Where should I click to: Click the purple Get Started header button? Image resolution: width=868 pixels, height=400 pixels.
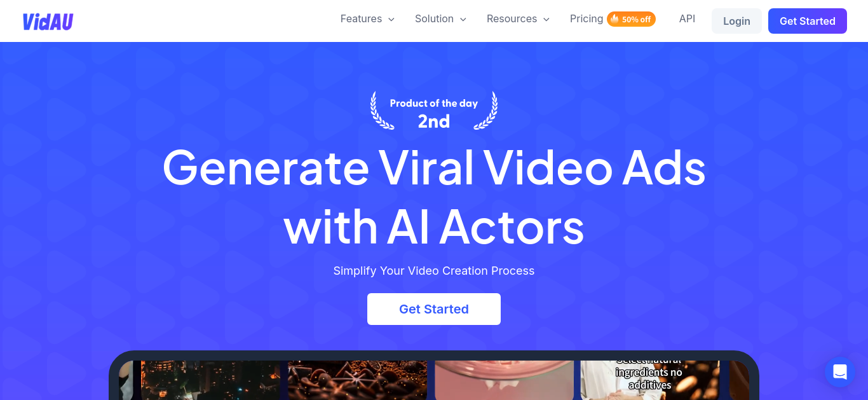coord(807,21)
